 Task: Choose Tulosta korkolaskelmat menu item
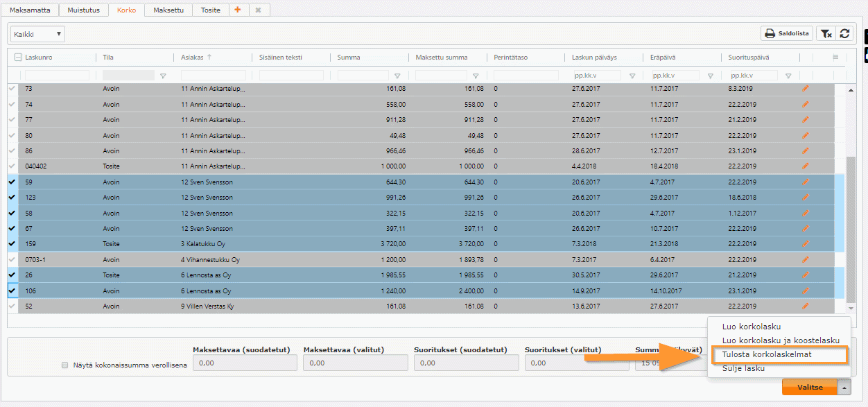(x=767, y=354)
